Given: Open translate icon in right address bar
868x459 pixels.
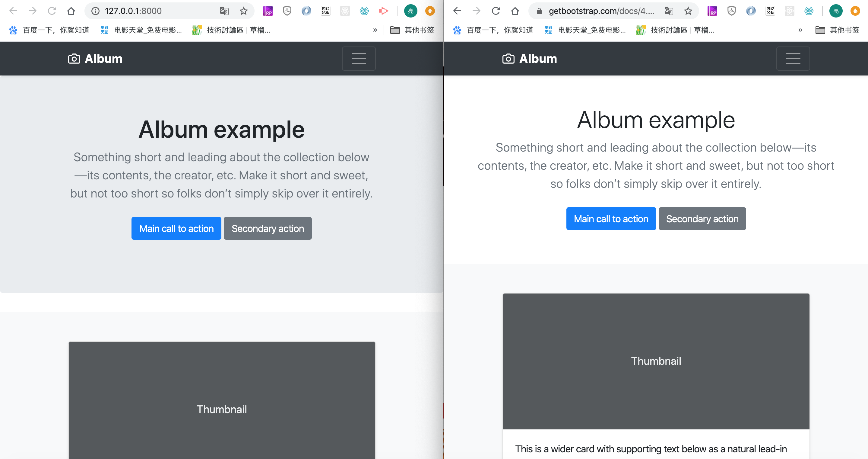Looking at the screenshot, I should click(x=669, y=11).
